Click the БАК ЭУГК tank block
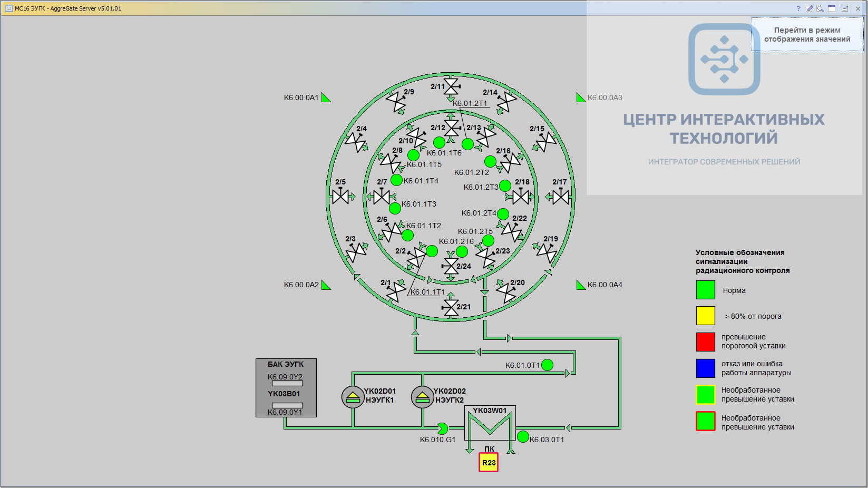Screen dimensions: 868x488 [x=286, y=388]
